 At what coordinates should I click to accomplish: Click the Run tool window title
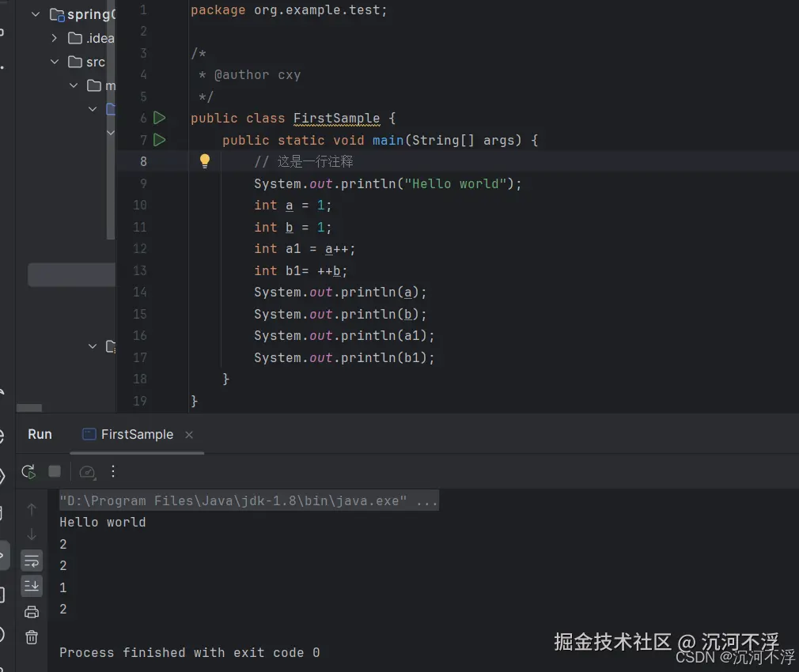click(40, 434)
